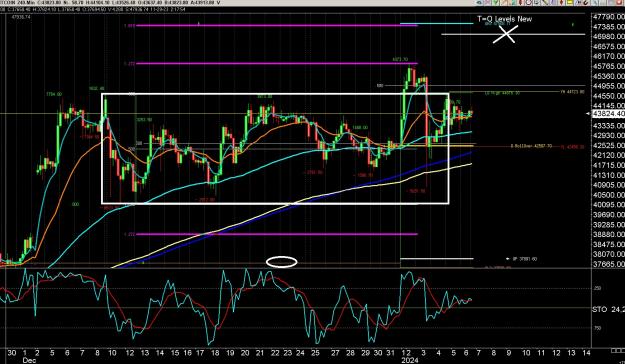This screenshot has height=364, width=625.
Task: Click the 'T=Q Levels New' label
Action: coord(505,19)
